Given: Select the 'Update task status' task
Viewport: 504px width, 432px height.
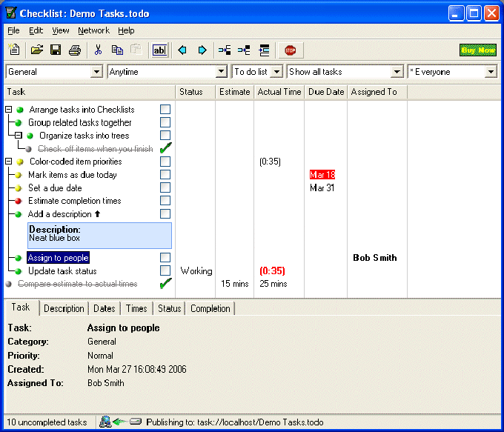Looking at the screenshot, I should tap(62, 271).
